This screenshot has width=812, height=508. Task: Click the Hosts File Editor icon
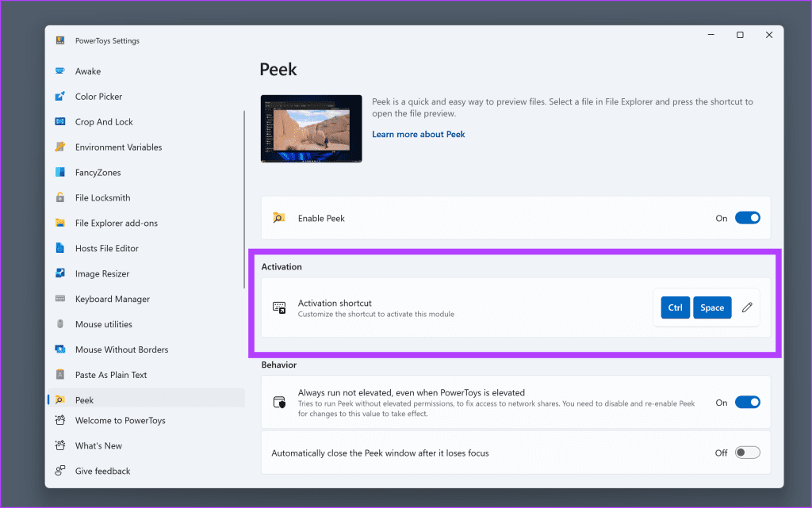tap(60, 248)
